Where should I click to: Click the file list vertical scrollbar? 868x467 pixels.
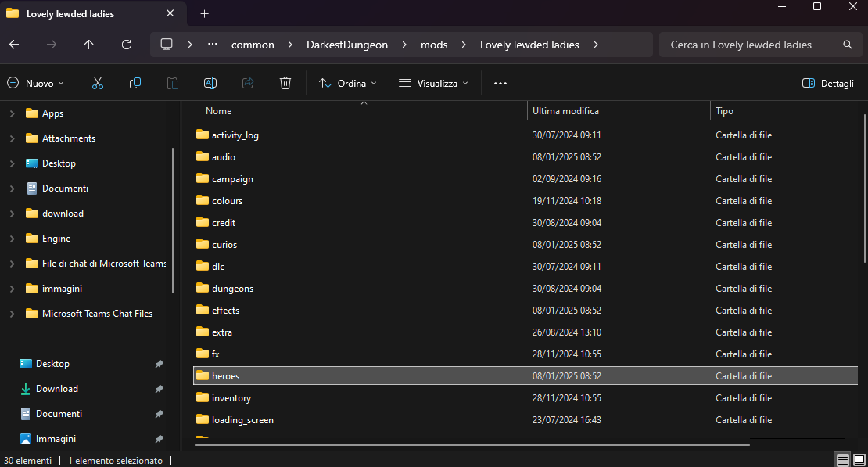click(x=864, y=189)
